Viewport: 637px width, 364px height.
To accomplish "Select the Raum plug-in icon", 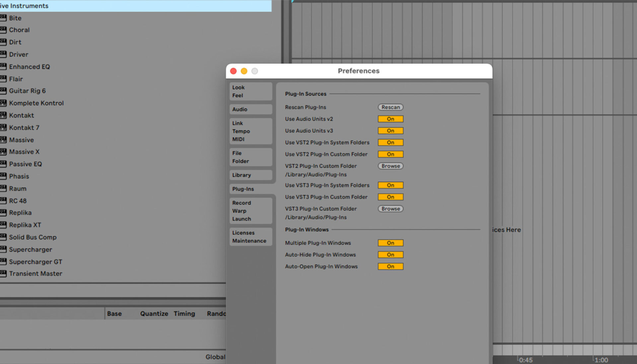I will click(x=4, y=188).
